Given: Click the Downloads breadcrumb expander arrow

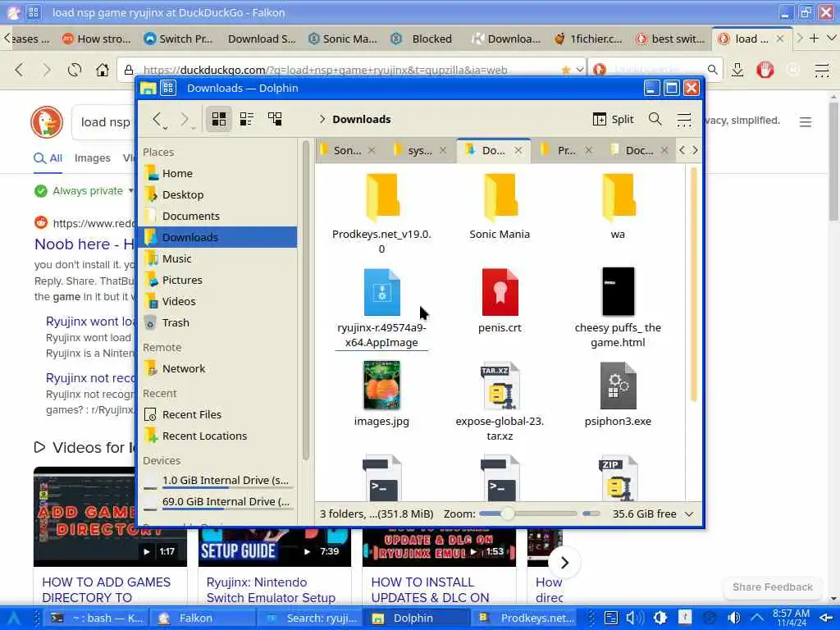Looking at the screenshot, I should point(322,119).
